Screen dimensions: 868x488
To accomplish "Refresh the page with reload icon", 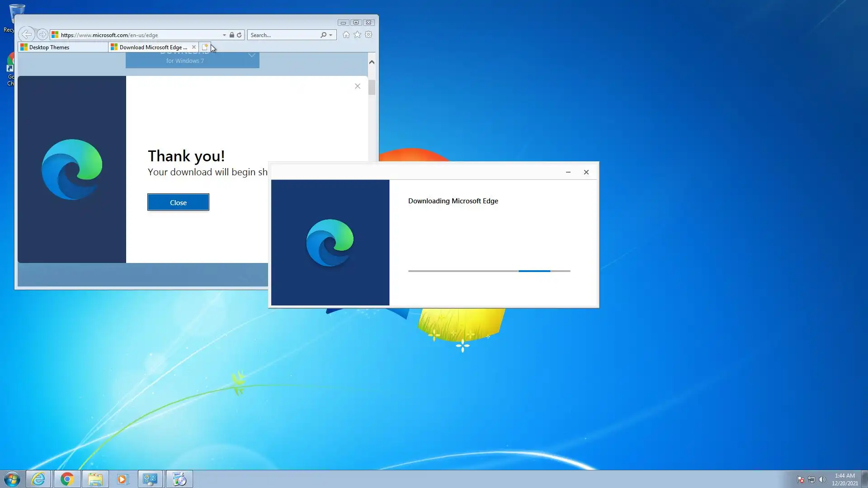I will 239,35.
